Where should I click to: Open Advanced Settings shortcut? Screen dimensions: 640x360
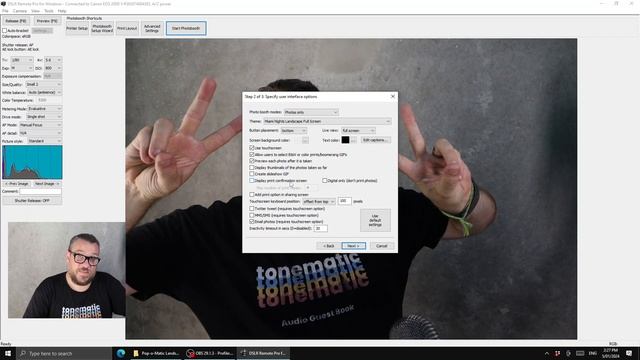coord(152,28)
